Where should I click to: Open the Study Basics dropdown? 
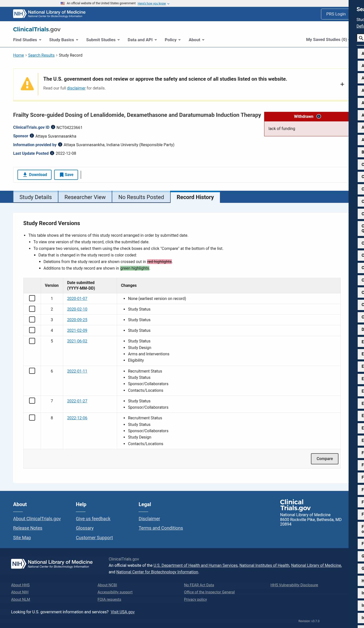pos(64,40)
